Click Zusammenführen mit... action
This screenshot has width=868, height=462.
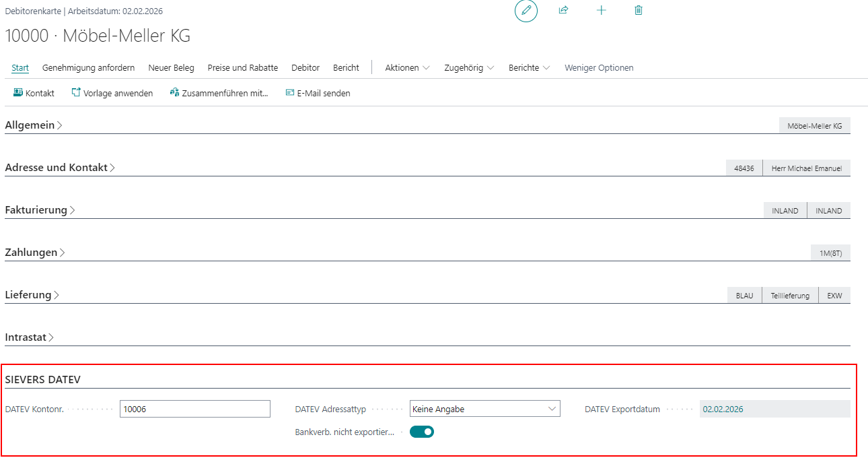pos(219,93)
